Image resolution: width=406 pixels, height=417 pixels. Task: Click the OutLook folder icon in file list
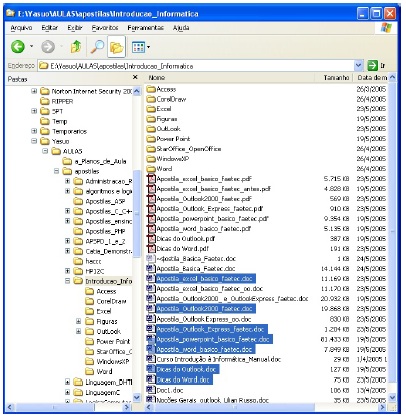(x=151, y=129)
